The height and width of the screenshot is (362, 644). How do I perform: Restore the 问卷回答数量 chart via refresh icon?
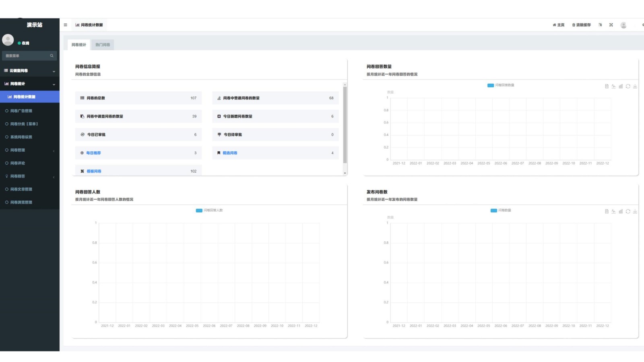(x=628, y=86)
